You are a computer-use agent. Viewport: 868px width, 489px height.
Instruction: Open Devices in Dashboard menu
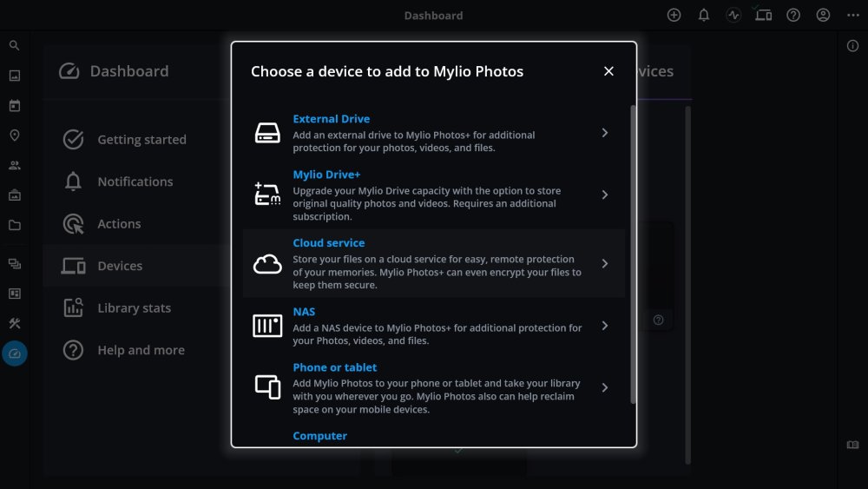[x=135, y=266]
